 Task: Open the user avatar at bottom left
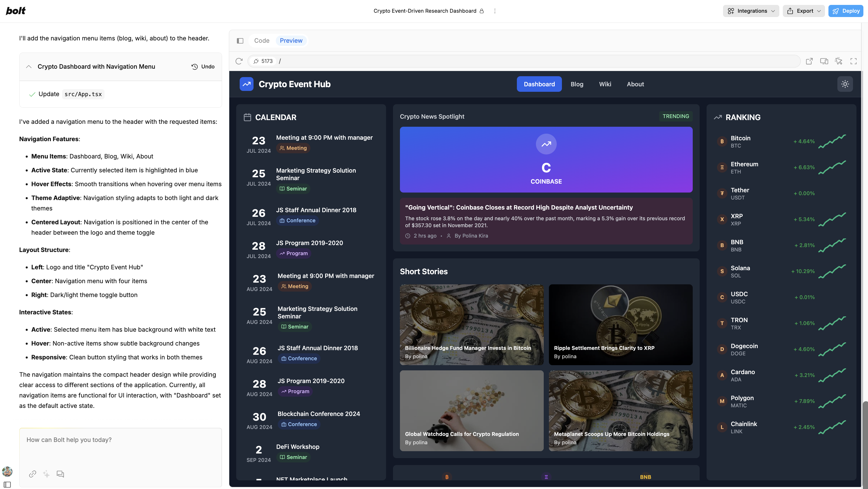pyautogui.click(x=7, y=471)
